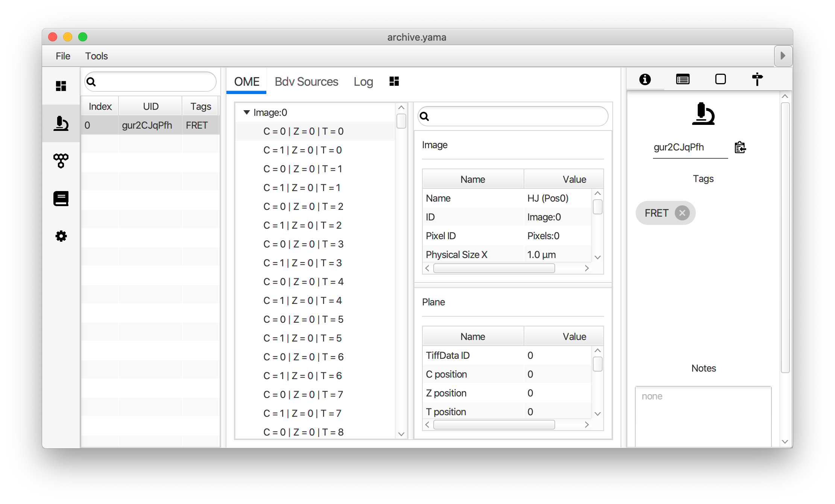Copy UID with the clipboard icon
The width and height of the screenshot is (835, 504).
tap(740, 147)
